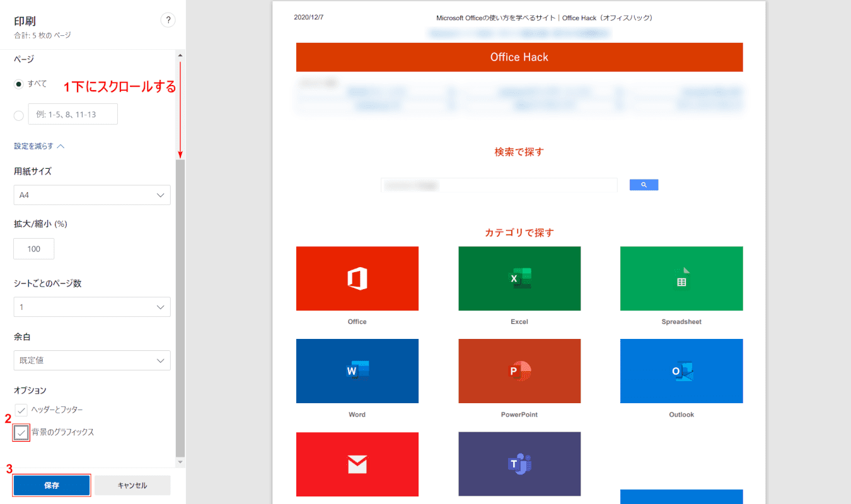This screenshot has height=504, width=851.
Task: Click the Outlook label text
Action: coord(681,415)
